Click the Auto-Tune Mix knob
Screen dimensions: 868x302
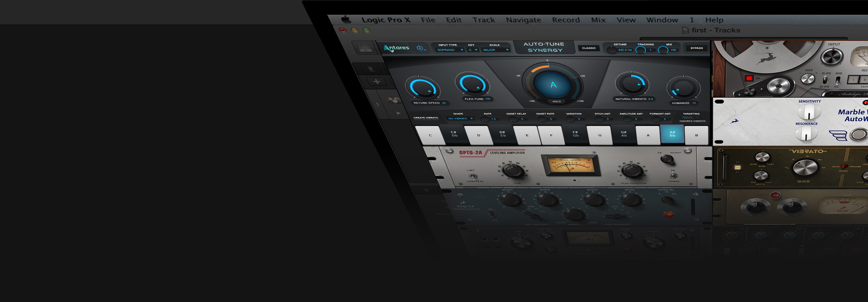point(663,50)
